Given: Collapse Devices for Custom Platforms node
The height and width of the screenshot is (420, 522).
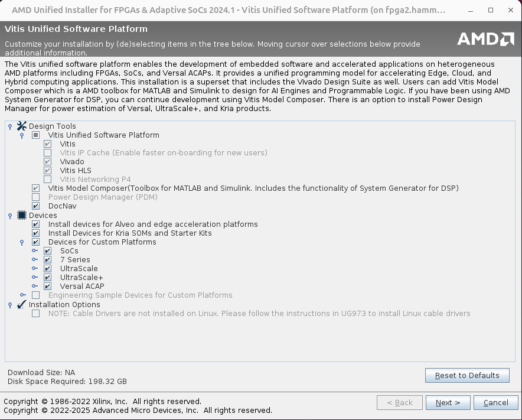Looking at the screenshot, I should point(22,242).
